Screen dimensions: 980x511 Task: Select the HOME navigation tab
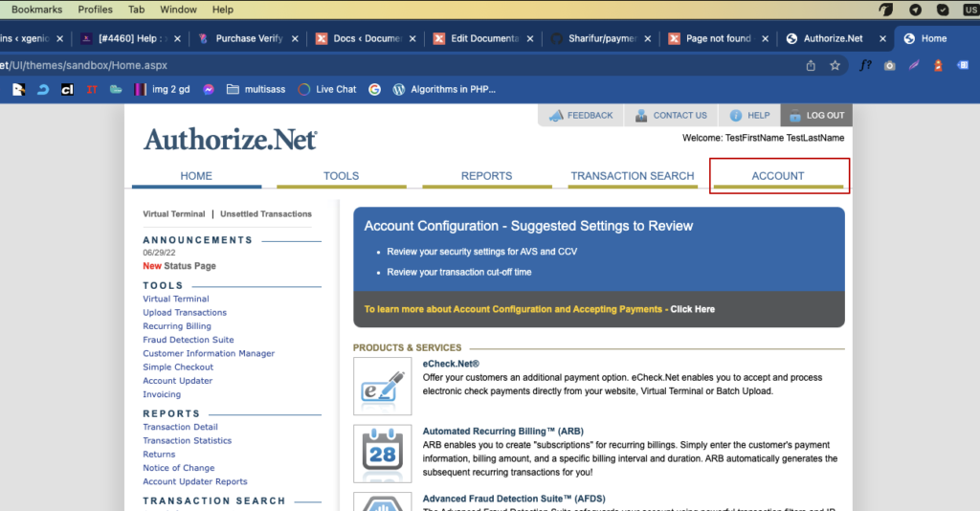pos(196,176)
